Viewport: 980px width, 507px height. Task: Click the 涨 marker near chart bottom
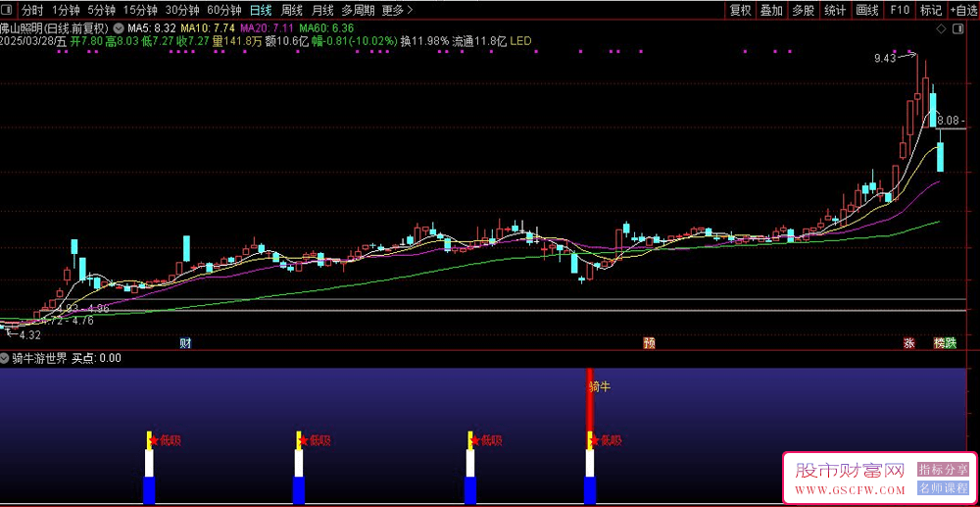point(908,342)
